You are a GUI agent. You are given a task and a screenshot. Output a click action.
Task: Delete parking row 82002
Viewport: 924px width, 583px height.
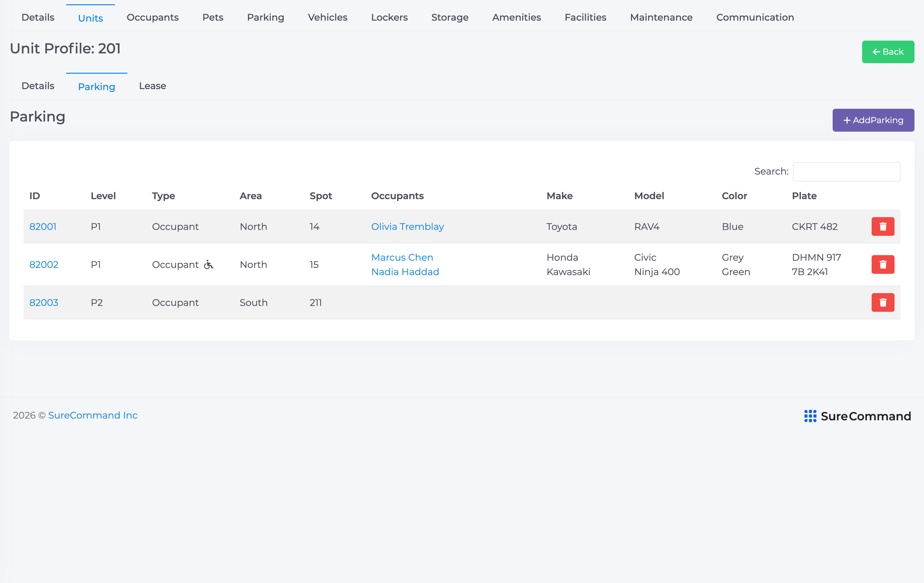(882, 264)
